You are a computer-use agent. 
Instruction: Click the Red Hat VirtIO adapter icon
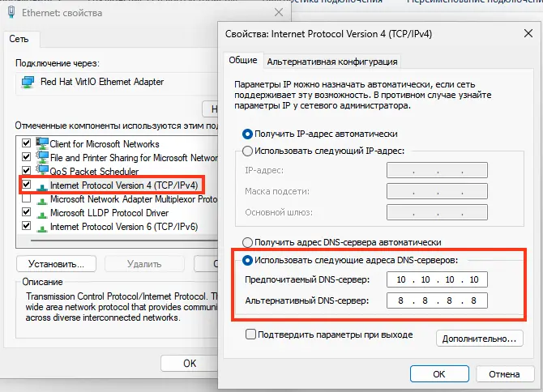click(x=28, y=82)
